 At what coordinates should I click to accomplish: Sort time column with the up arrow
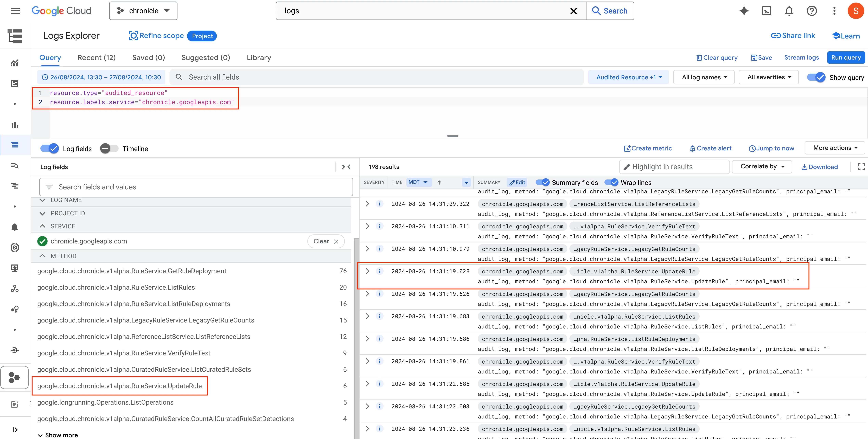click(x=439, y=182)
